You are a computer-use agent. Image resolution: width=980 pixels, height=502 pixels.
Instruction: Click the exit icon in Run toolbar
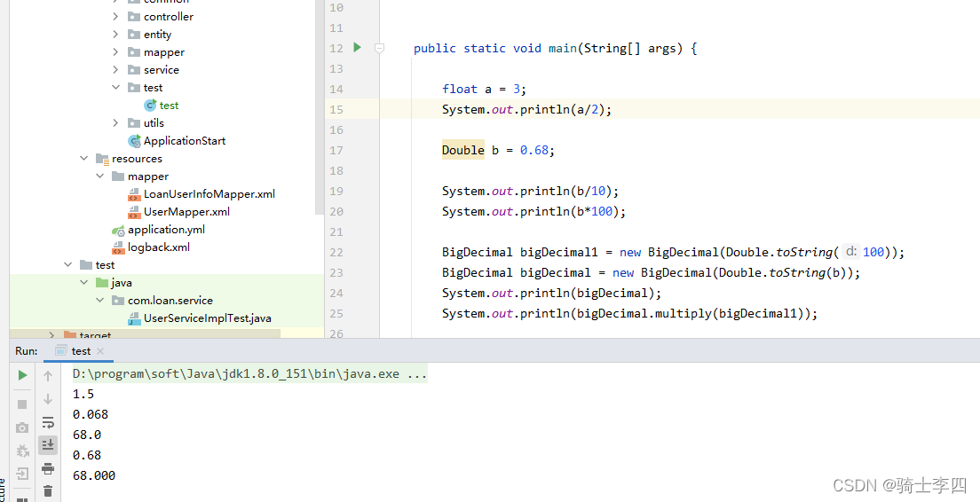tap(22, 474)
